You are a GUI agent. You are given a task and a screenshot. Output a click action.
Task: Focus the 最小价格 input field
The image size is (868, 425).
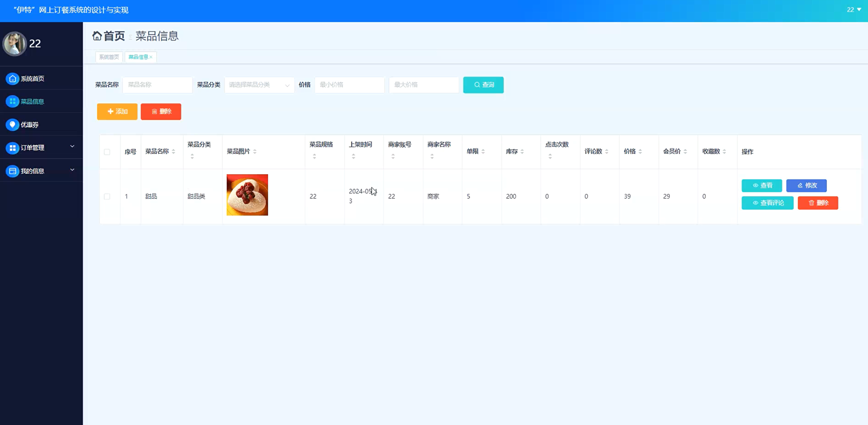click(349, 85)
